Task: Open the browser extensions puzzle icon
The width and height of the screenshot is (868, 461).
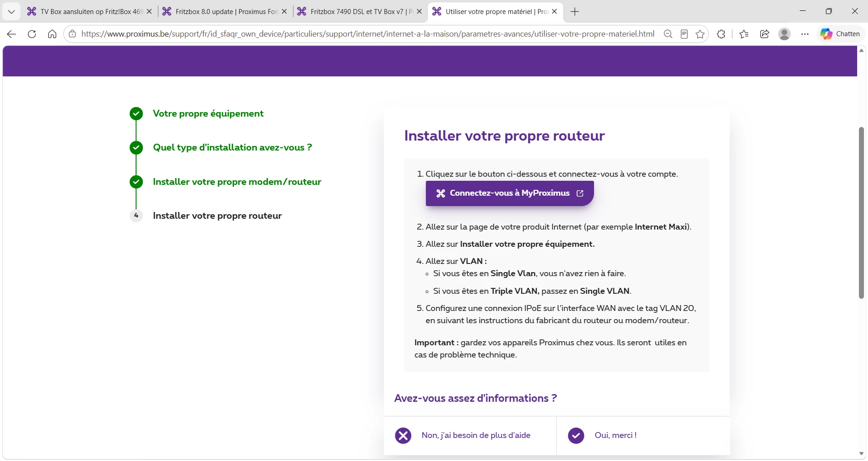Action: click(x=721, y=34)
